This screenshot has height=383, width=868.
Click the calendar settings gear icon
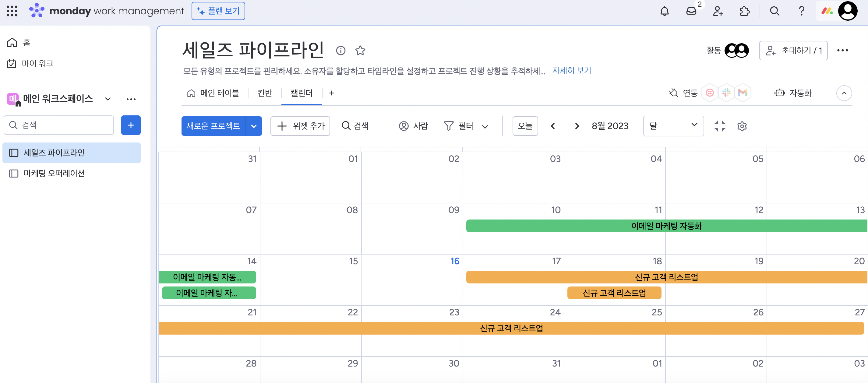click(742, 126)
